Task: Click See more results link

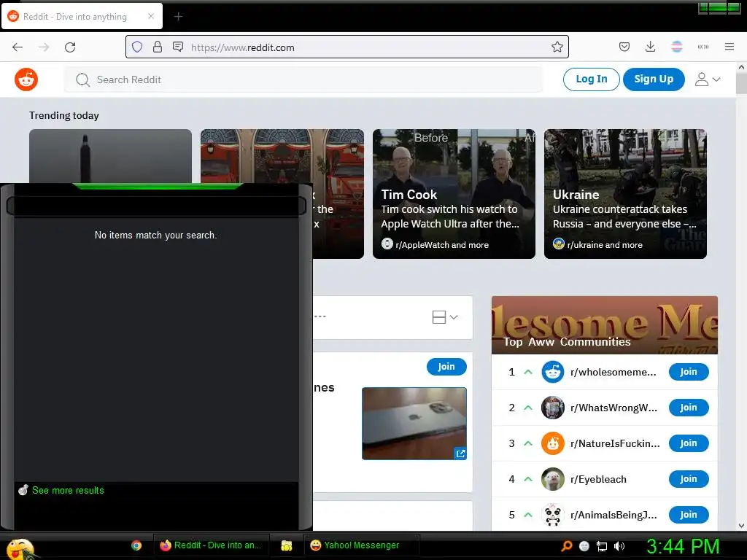Action: click(x=68, y=490)
